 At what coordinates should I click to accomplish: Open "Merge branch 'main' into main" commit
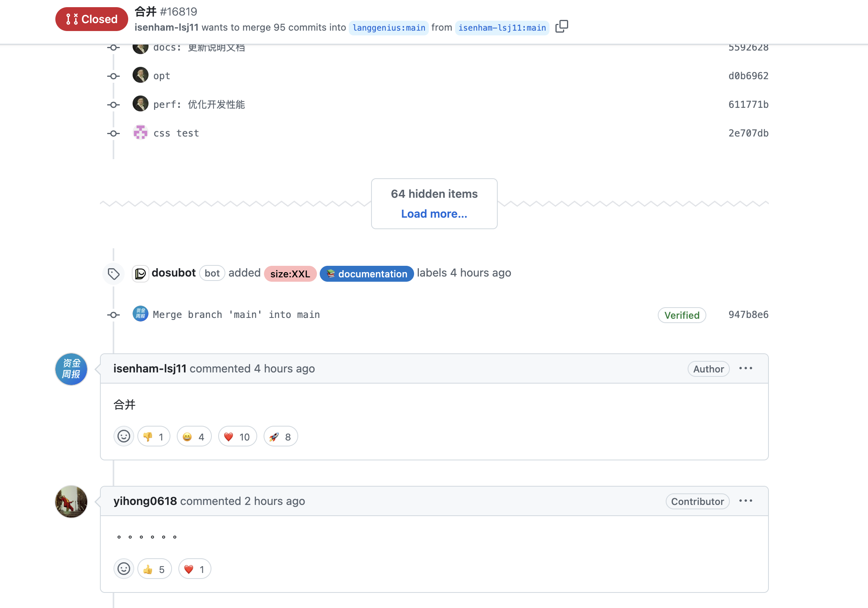[237, 314]
